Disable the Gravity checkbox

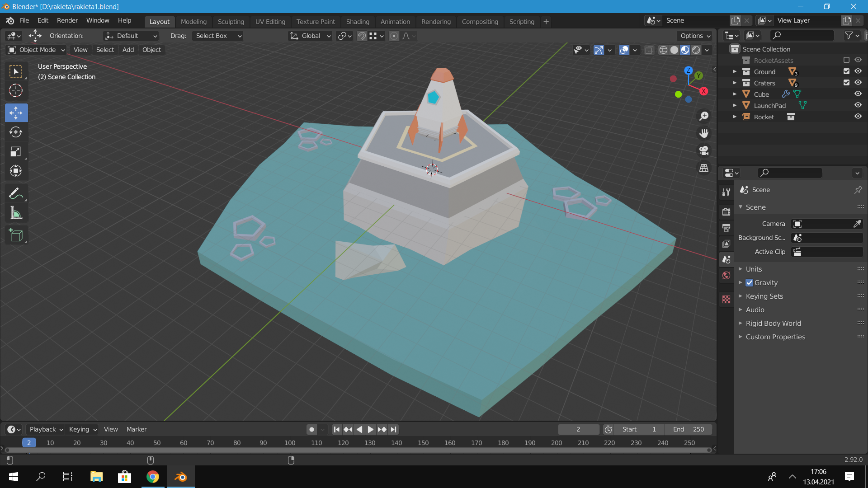750,283
